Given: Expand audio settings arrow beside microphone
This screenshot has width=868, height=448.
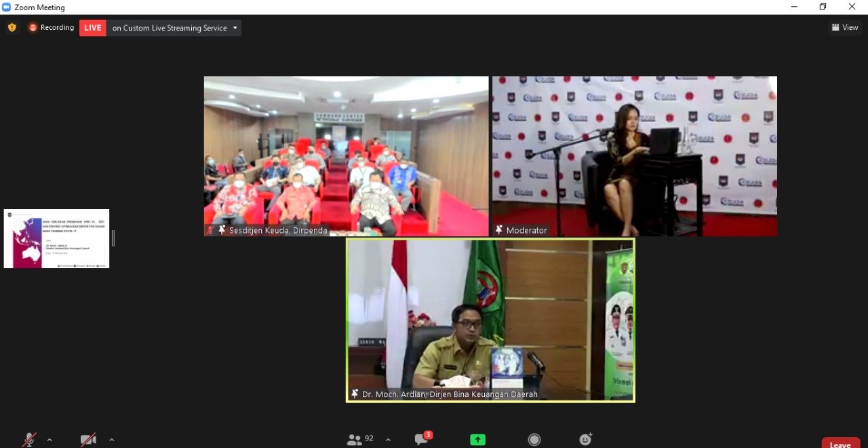Looking at the screenshot, I should tap(50, 440).
